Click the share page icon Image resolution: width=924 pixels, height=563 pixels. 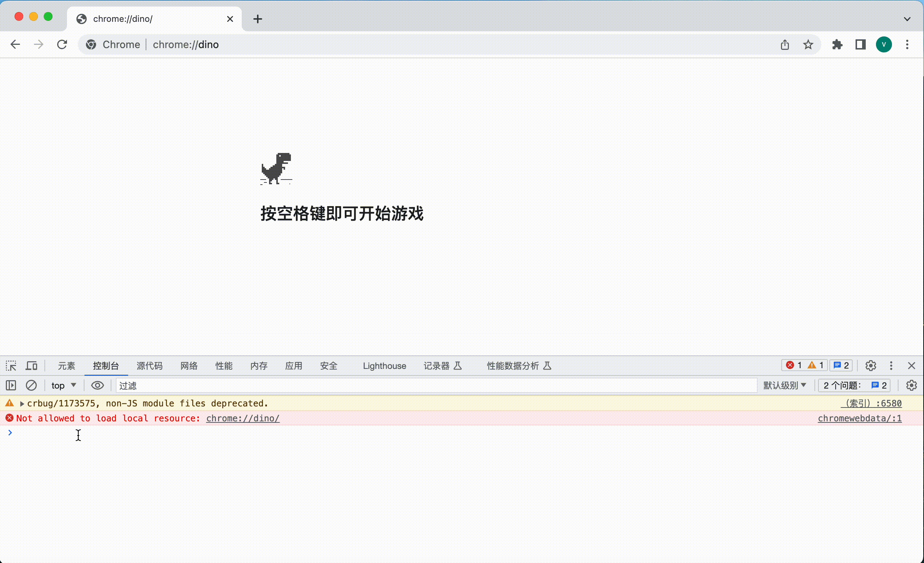pyautogui.click(x=785, y=45)
